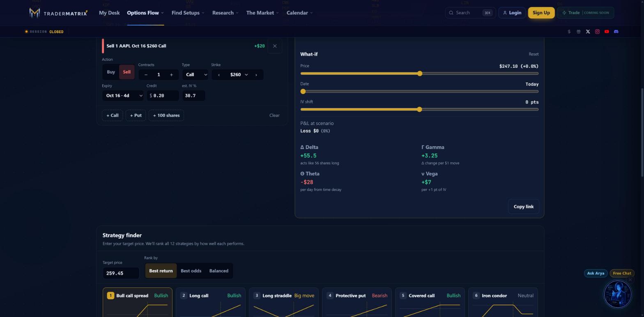Viewport: 644px width, 317px height.
Task: Open the Instagram social icon
Action: point(597,32)
